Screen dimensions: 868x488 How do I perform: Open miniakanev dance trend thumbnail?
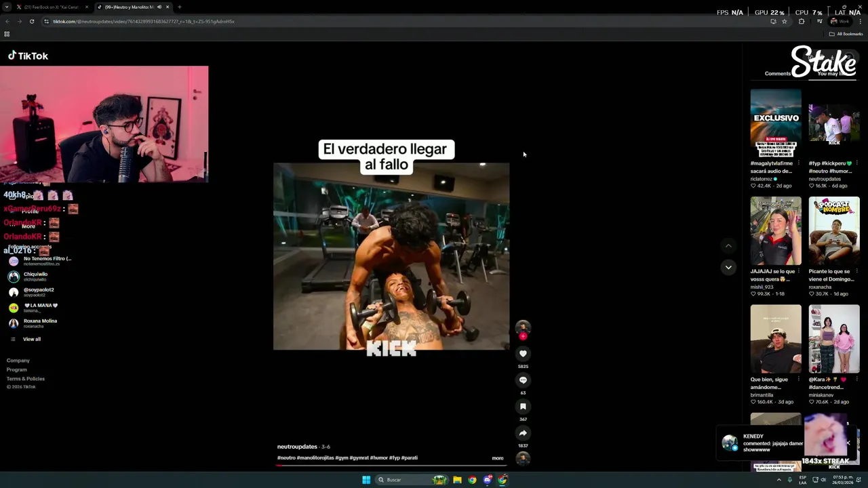tap(834, 339)
